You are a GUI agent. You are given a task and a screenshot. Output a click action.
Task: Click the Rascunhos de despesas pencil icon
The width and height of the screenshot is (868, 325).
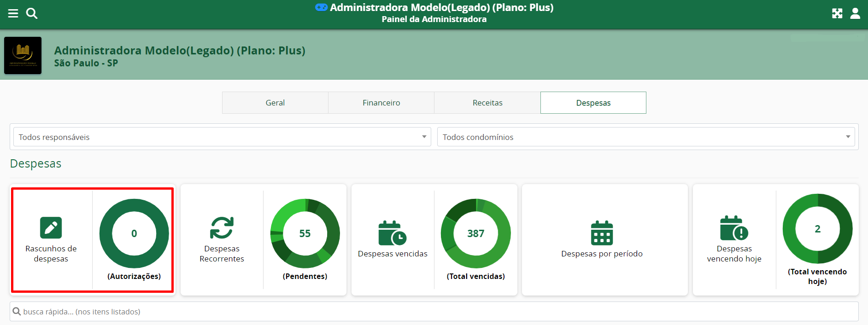pyautogui.click(x=51, y=228)
